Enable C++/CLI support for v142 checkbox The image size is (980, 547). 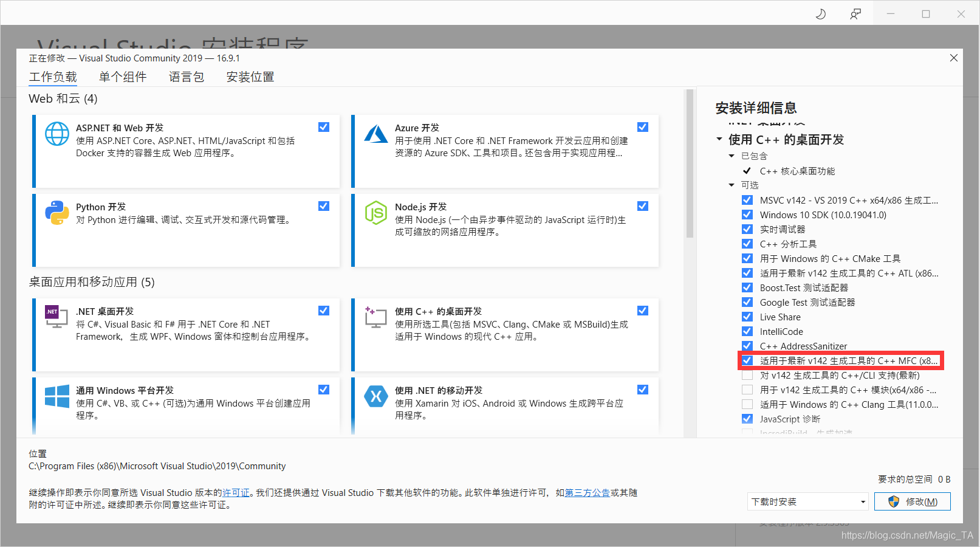coord(747,375)
